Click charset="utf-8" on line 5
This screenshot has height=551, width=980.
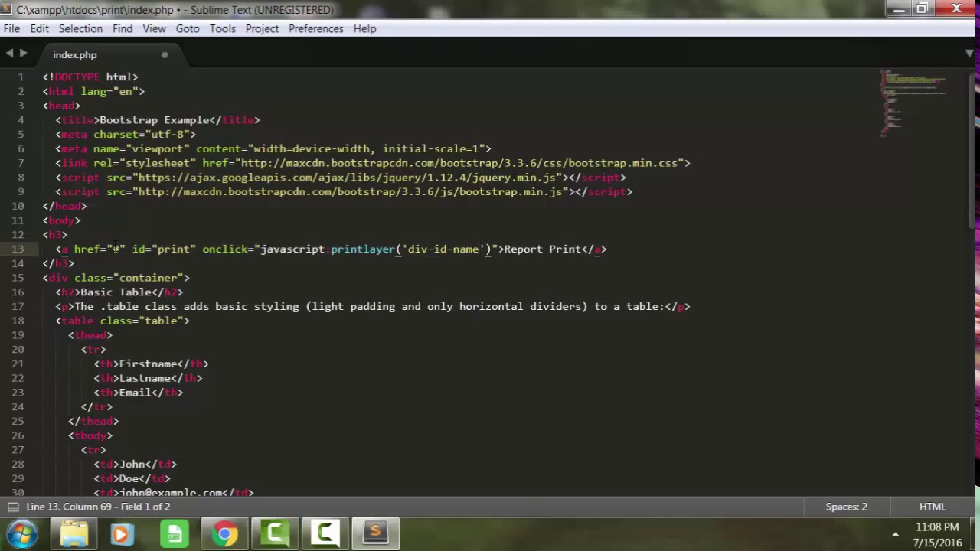[141, 134]
